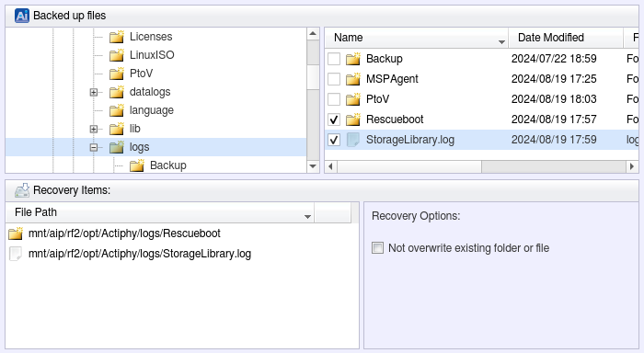Select the Licenses tree item
The height and width of the screenshot is (353, 644).
pos(151,37)
